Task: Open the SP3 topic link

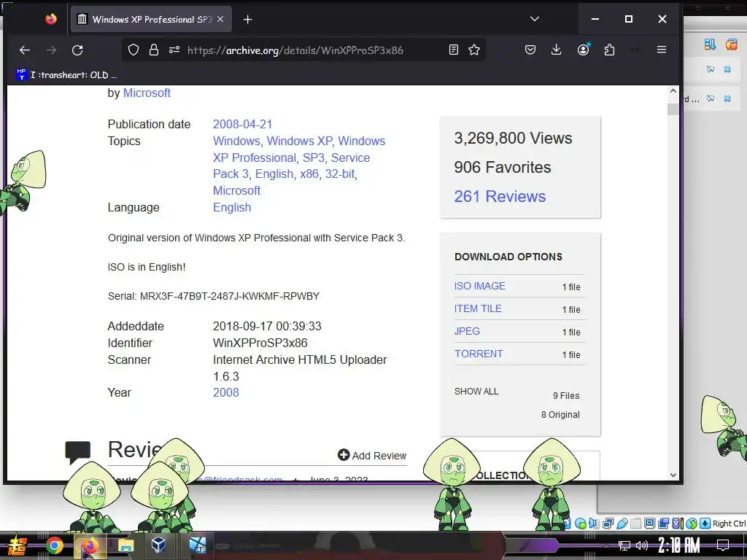Action: [314, 157]
